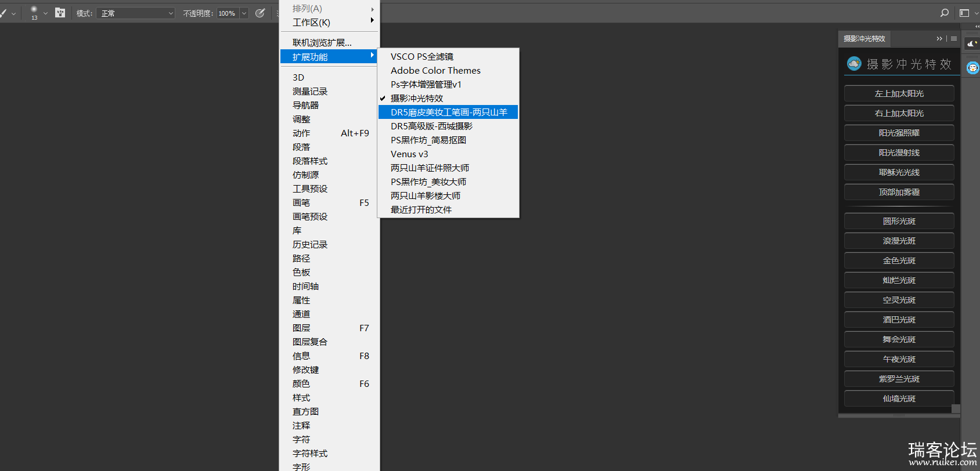Select DR5高级版-西城摄影 from the submenu
This screenshot has width=980, height=471.
431,126
